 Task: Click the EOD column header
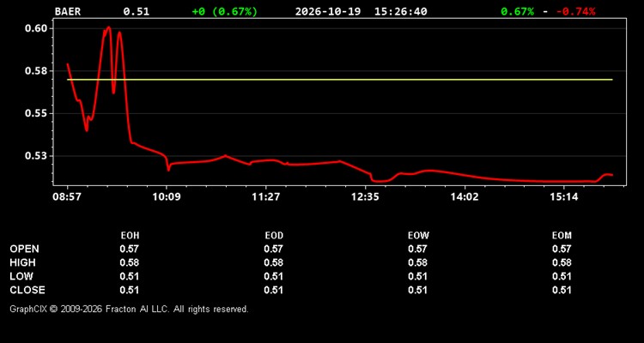274,236
